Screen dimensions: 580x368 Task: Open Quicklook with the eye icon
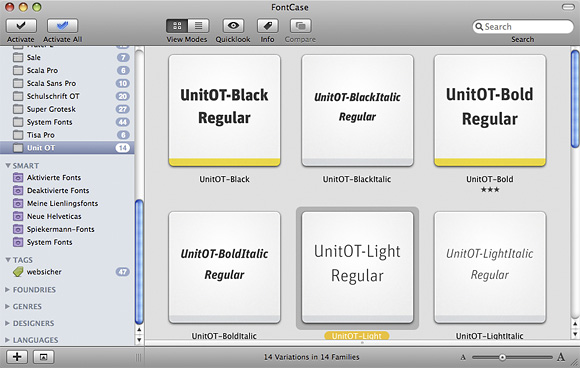[233, 26]
